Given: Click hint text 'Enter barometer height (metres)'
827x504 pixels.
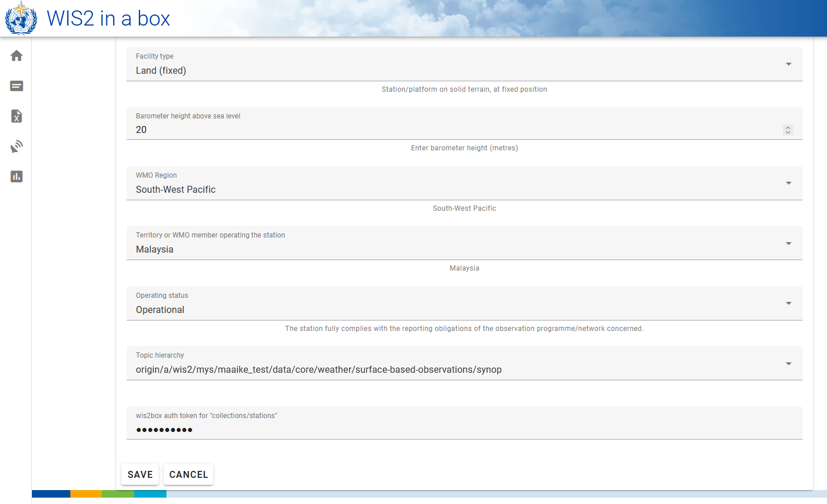Looking at the screenshot, I should [x=465, y=148].
